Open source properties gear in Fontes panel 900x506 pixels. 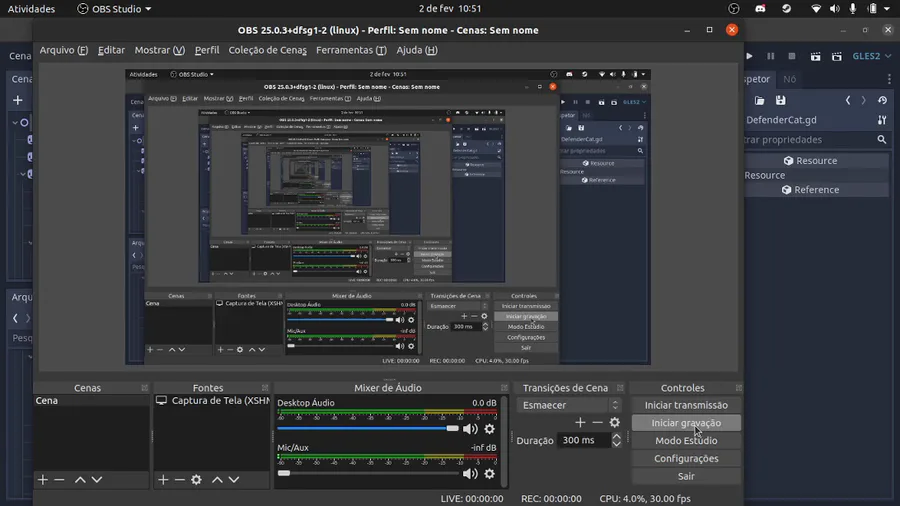(196, 480)
